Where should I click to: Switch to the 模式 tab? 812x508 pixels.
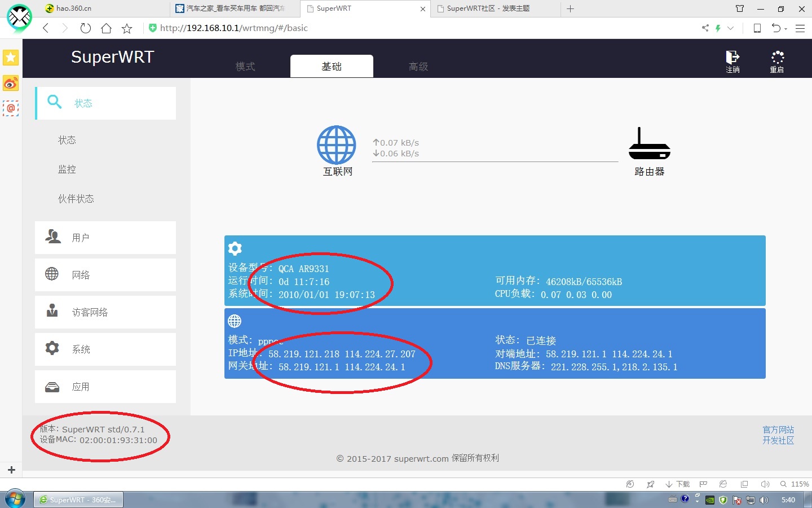245,67
